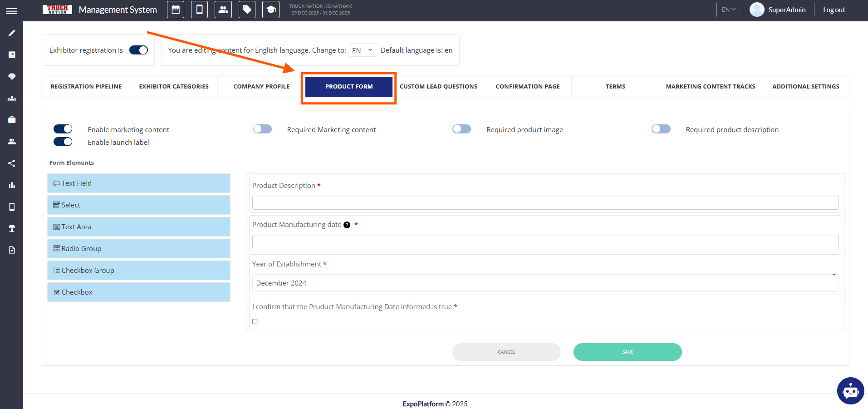Click the bar chart icon in sidebar

click(x=12, y=185)
